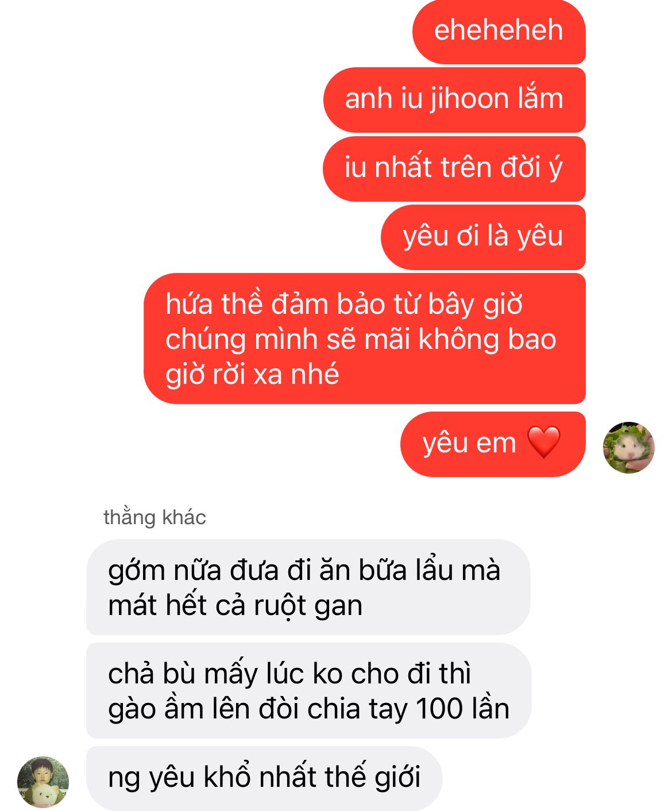Tap the sender name "thằng khác"
Screen dimensions: 672x811
[x=155, y=517]
